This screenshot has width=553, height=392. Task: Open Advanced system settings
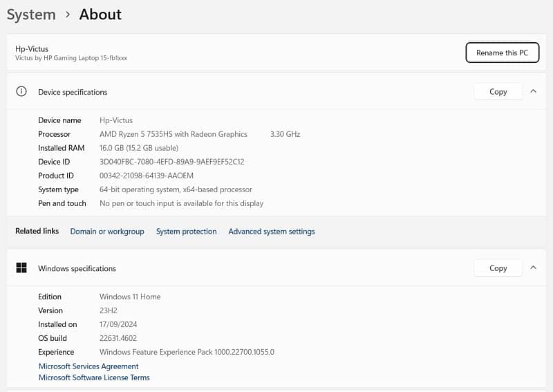point(271,232)
